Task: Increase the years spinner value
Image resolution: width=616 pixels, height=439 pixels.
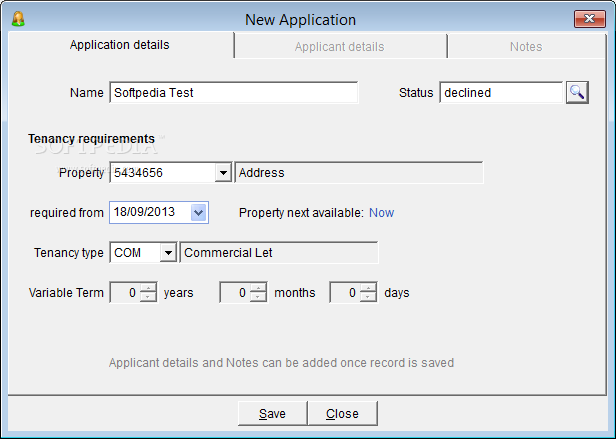Action: [x=148, y=288]
